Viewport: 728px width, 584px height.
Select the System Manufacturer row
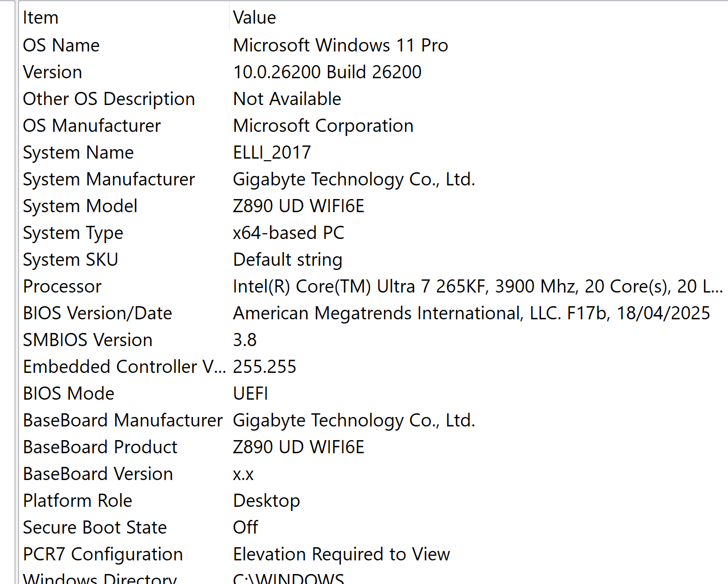tap(109, 179)
